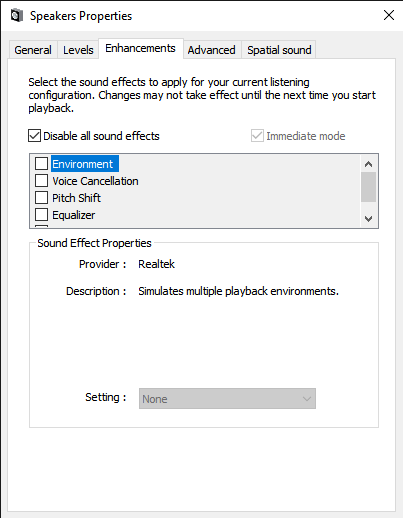Image resolution: width=403 pixels, height=518 pixels.
Task: Uncheck Disable all sound effects
Action: [34, 136]
